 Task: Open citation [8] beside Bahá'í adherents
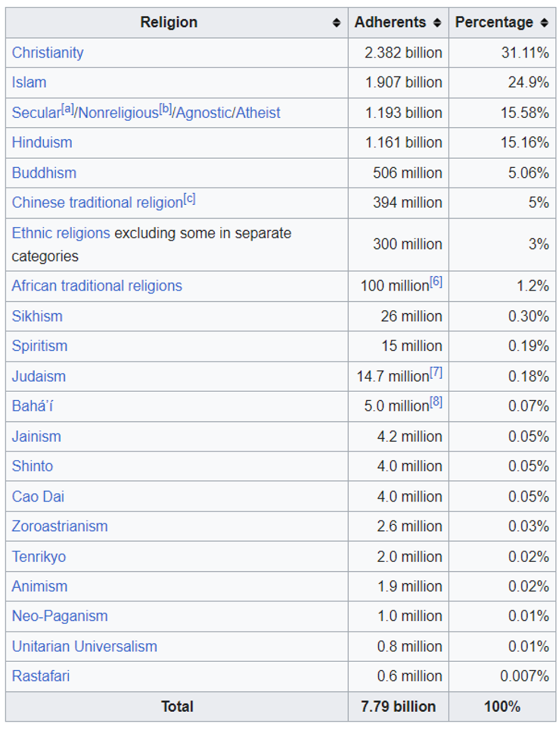[436, 402]
